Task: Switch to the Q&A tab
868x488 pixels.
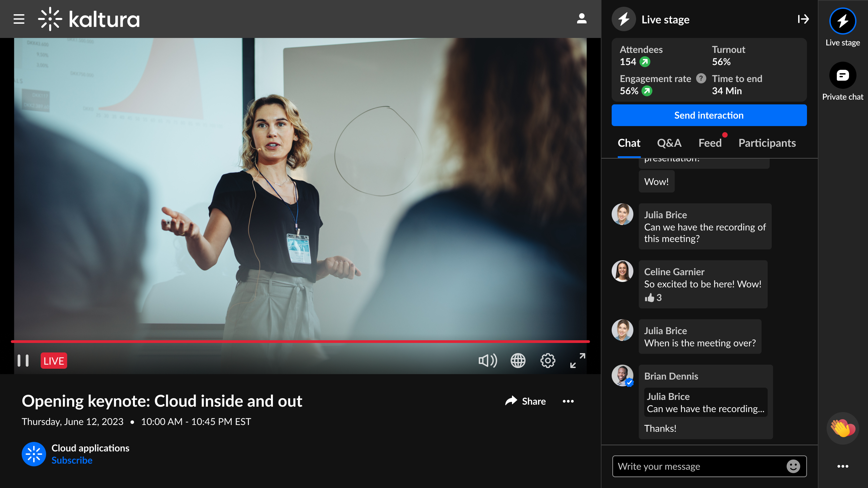Action: click(x=669, y=143)
